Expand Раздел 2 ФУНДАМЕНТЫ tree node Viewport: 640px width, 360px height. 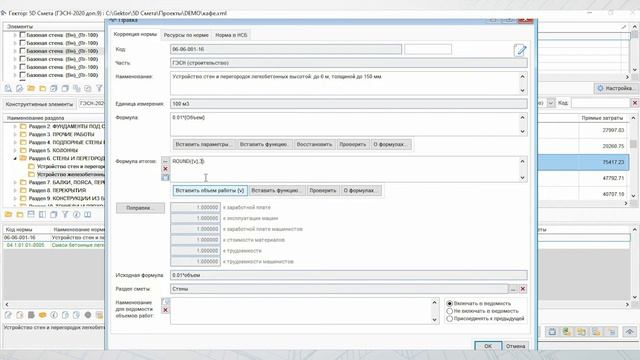click(15, 127)
